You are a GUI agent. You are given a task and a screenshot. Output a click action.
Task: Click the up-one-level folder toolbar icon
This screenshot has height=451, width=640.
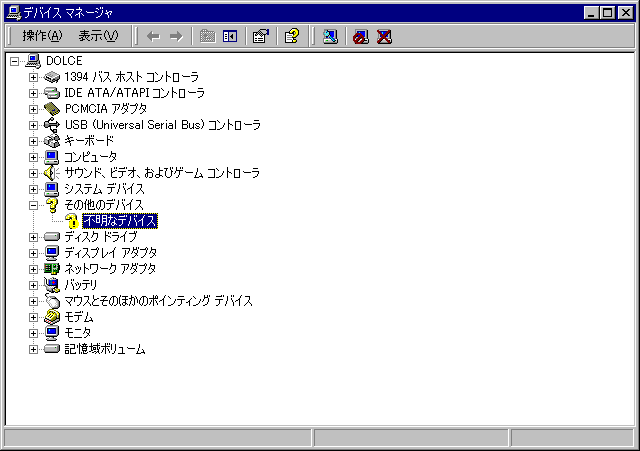click(207, 37)
